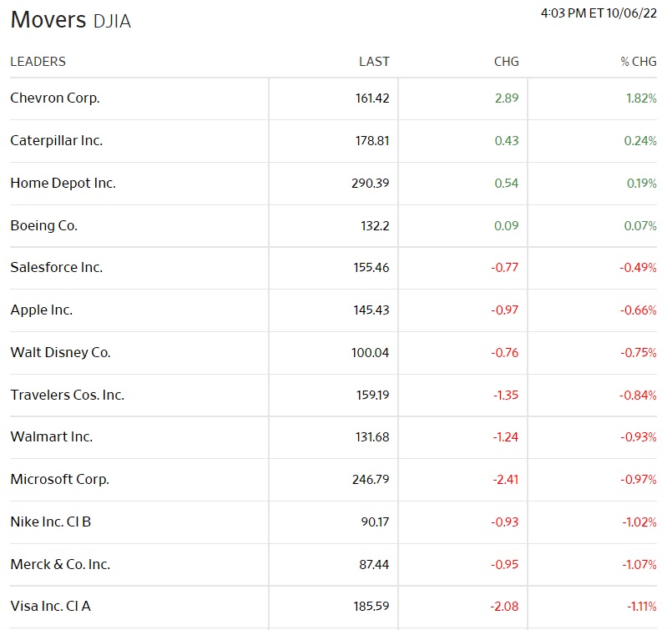Image resolution: width=672 pixels, height=630 pixels.
Task: Click Merck last price 87.44
Action: pos(374,564)
